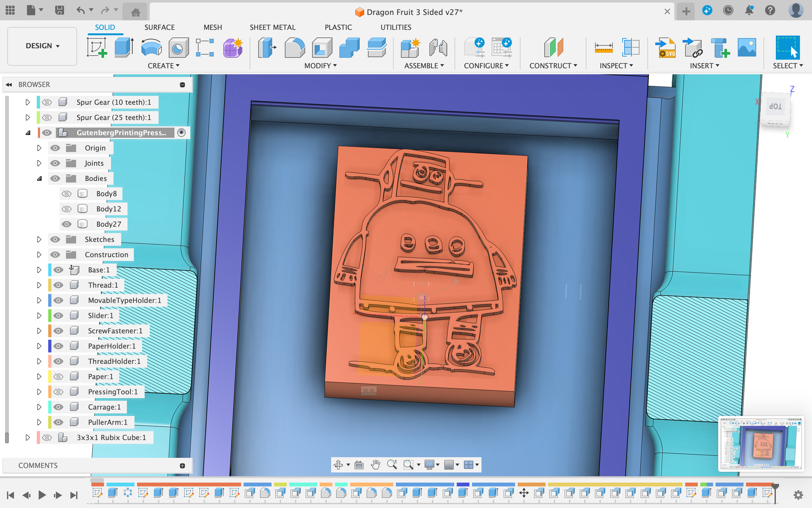This screenshot has width=812, height=508.
Task: Click the New Component icon
Action: 410,48
